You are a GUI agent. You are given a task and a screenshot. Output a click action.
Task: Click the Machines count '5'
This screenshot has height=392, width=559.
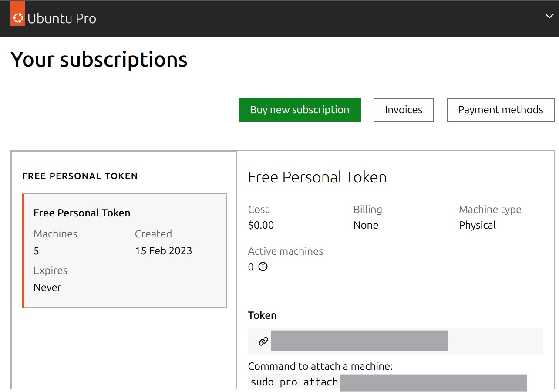[36, 251]
